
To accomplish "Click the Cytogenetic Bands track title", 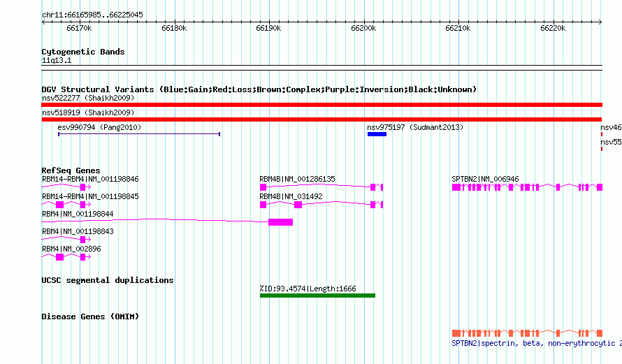I will (x=83, y=52).
